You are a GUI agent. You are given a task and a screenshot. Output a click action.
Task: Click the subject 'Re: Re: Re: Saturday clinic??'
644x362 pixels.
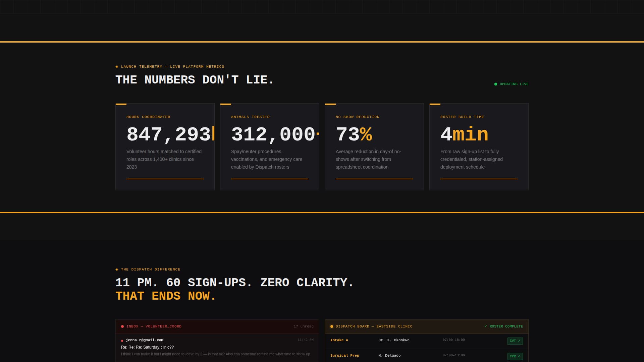coord(148,347)
